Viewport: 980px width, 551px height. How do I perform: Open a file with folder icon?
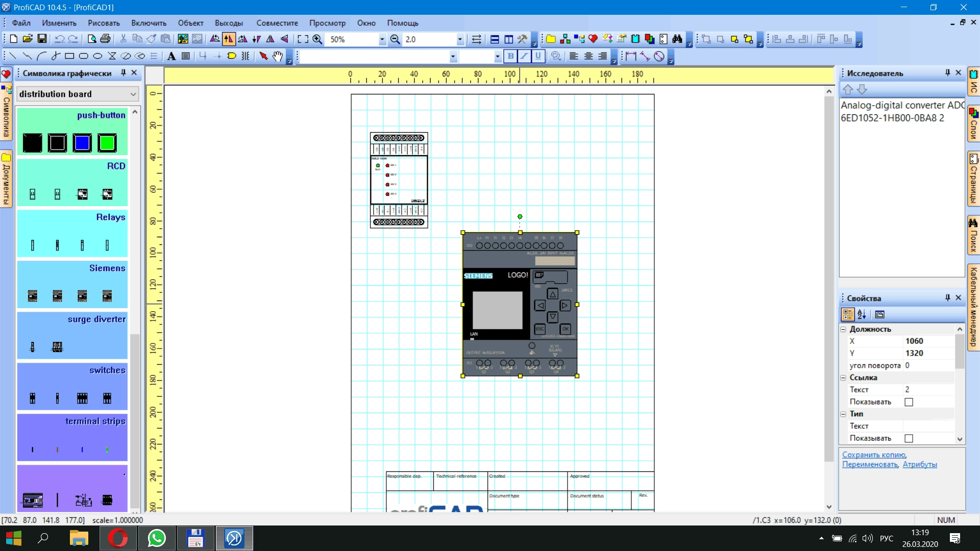[28, 39]
